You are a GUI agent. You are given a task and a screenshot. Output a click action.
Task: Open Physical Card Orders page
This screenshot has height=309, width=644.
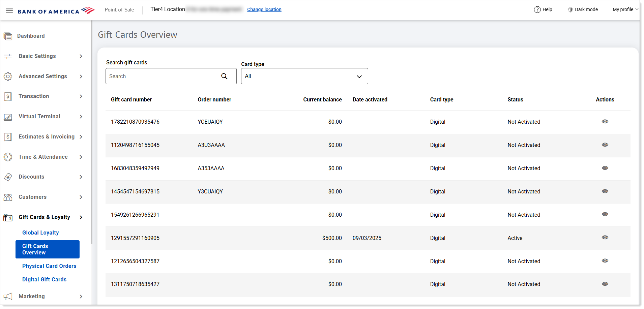click(49, 266)
